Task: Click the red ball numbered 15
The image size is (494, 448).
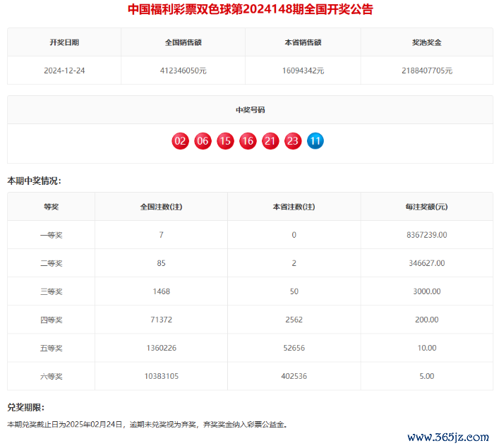Action: pos(225,141)
